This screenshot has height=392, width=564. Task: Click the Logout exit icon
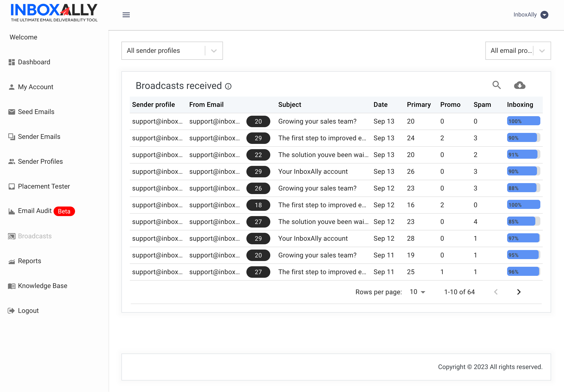(11, 310)
